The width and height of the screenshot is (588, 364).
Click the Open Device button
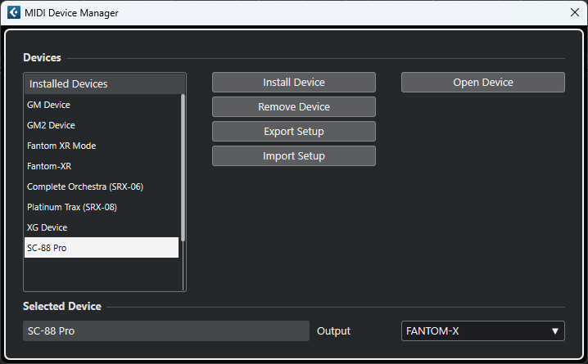point(483,83)
